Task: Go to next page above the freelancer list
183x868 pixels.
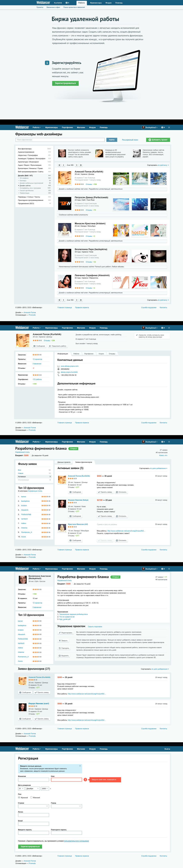Action: click(x=77, y=165)
